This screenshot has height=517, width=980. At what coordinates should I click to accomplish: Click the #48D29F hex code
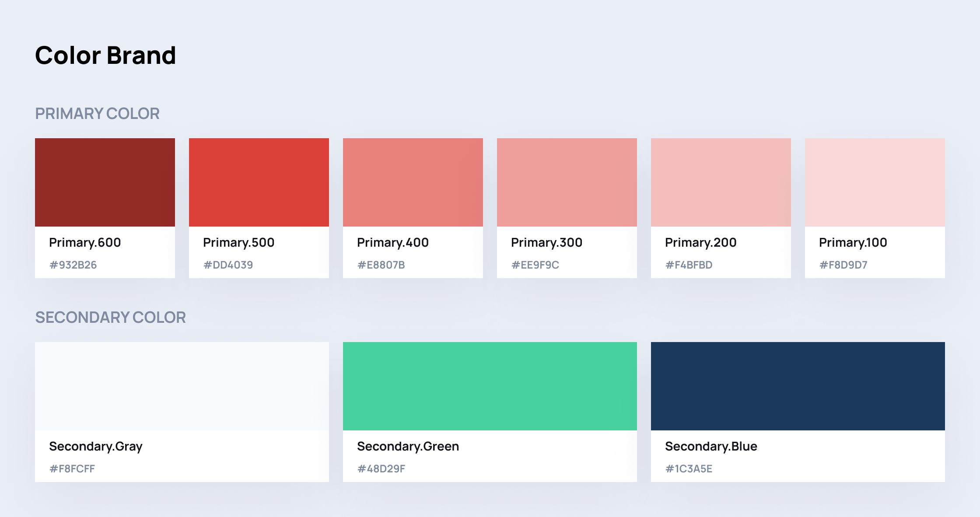(x=381, y=469)
